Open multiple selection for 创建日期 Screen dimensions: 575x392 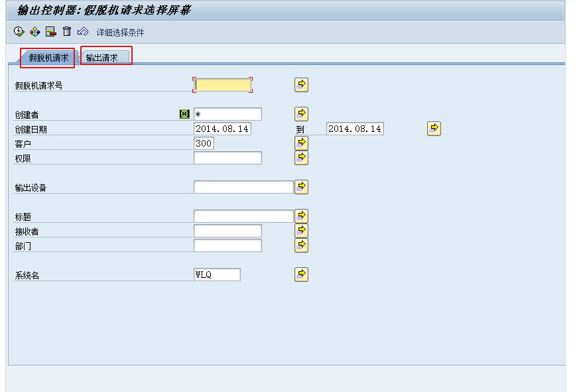click(434, 129)
